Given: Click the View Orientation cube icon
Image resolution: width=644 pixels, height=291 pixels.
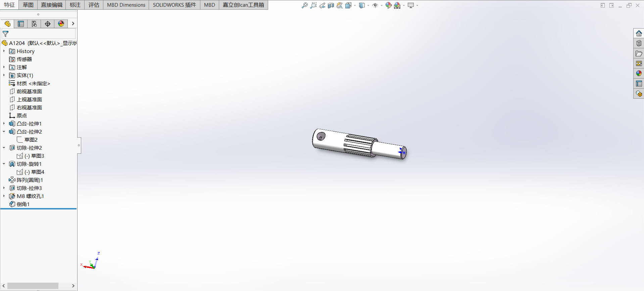Looking at the screenshot, I should click(348, 5).
